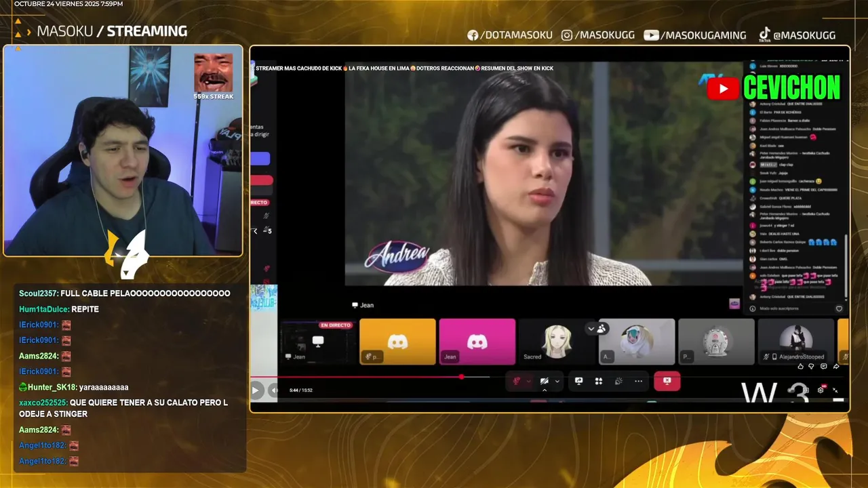Image resolution: width=868 pixels, height=488 pixels.
Task: Click the MASOKU / STREAMING title text
Action: tap(112, 31)
